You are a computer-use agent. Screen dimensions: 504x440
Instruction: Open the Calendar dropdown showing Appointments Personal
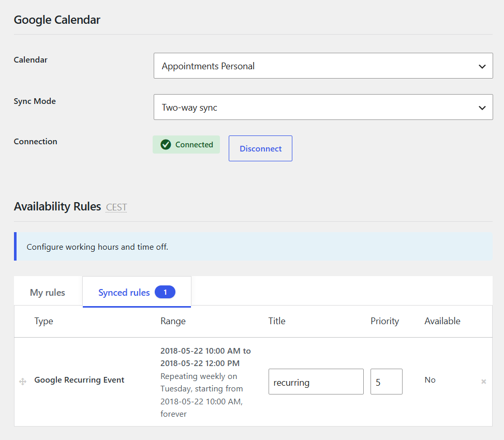[x=323, y=66]
